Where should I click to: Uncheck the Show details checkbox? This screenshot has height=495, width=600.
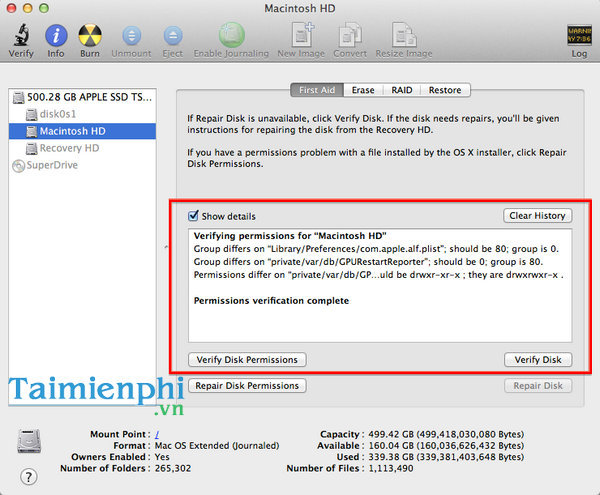point(193,216)
